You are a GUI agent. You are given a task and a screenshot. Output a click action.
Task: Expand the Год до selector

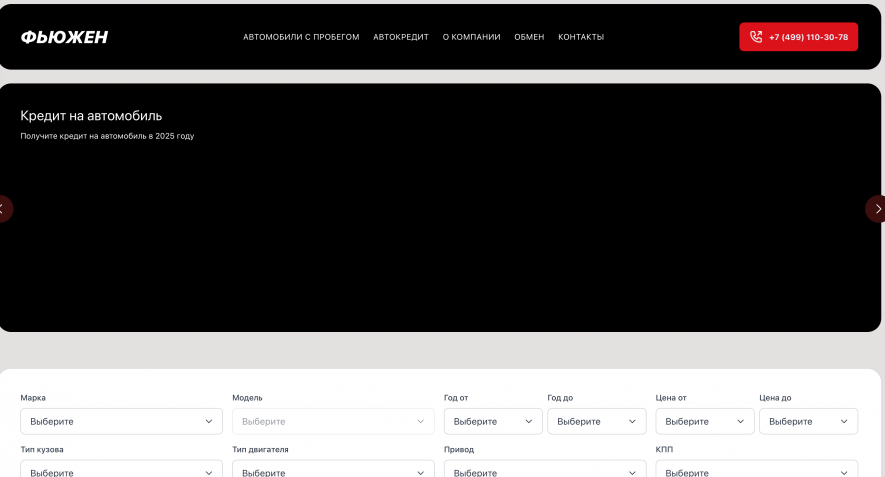coord(596,421)
